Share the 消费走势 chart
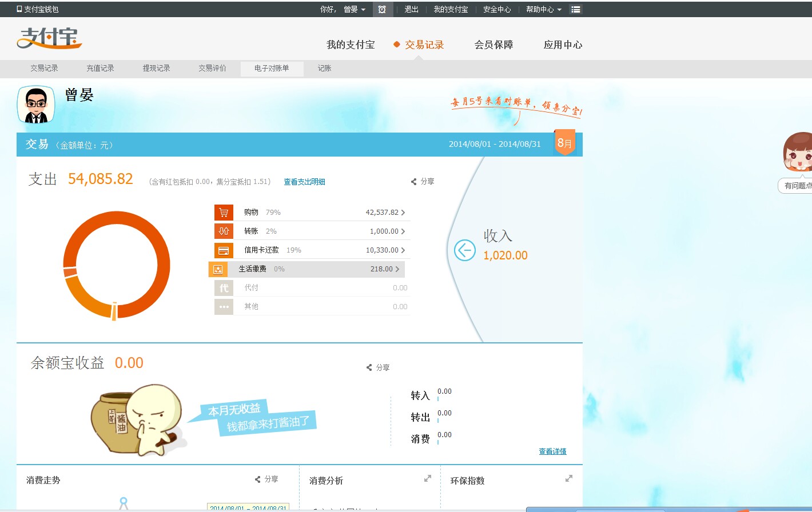Image resolution: width=812 pixels, height=512 pixels. coord(266,479)
